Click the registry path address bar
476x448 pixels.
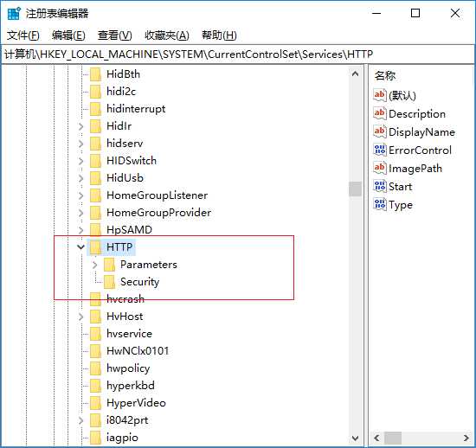pyautogui.click(x=238, y=54)
